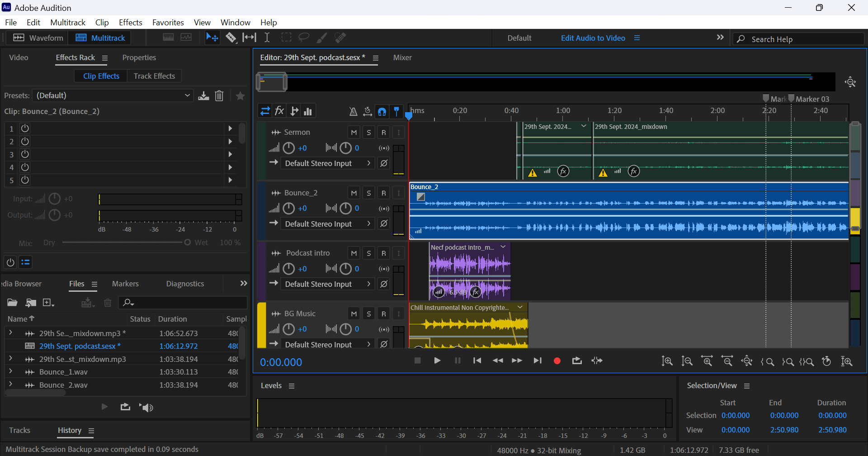868x456 pixels.
Task: Expand Bounce_1.wav file entry
Action: [11, 371]
